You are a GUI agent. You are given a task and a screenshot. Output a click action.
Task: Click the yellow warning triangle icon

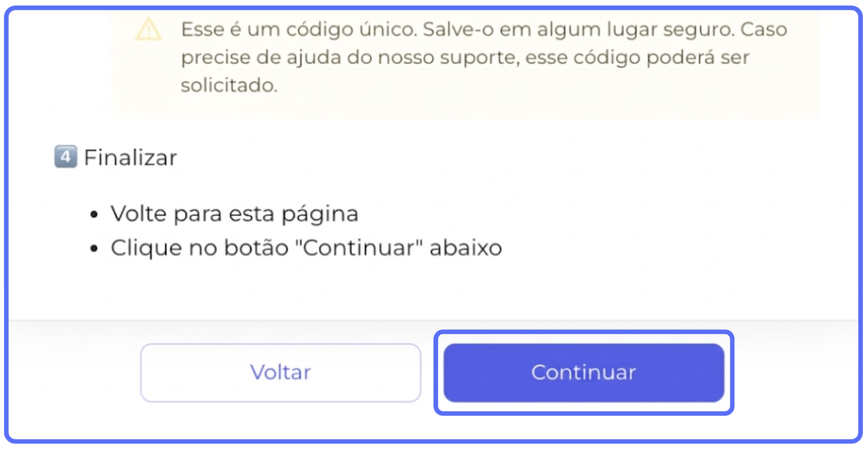click(x=148, y=30)
